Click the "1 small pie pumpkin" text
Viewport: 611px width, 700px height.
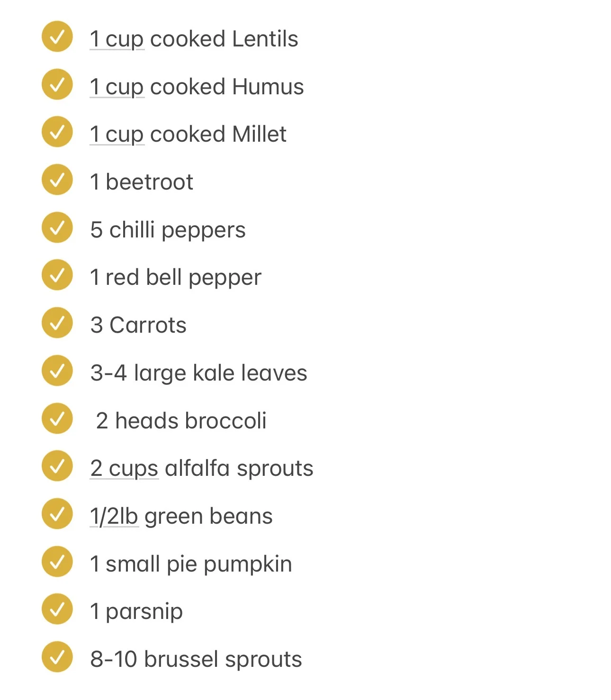click(x=191, y=564)
